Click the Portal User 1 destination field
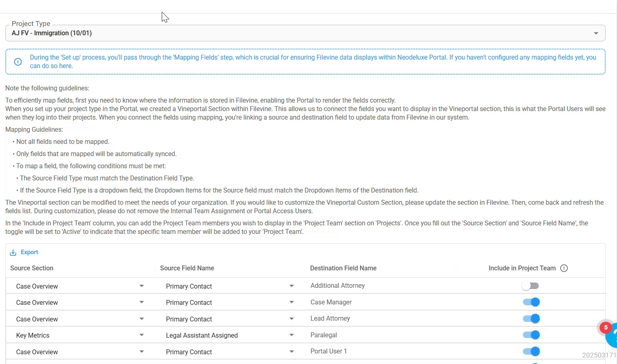Image resolution: width=617 pixels, height=364 pixels. click(x=329, y=351)
